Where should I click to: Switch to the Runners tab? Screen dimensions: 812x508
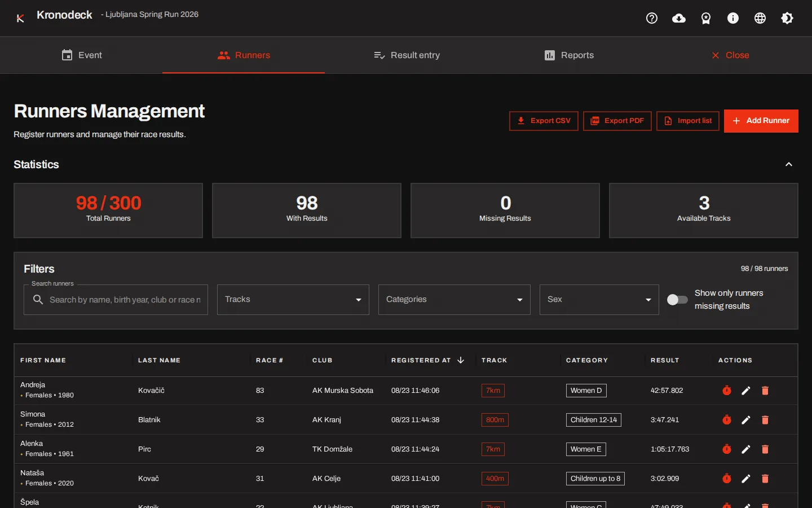[244, 55]
